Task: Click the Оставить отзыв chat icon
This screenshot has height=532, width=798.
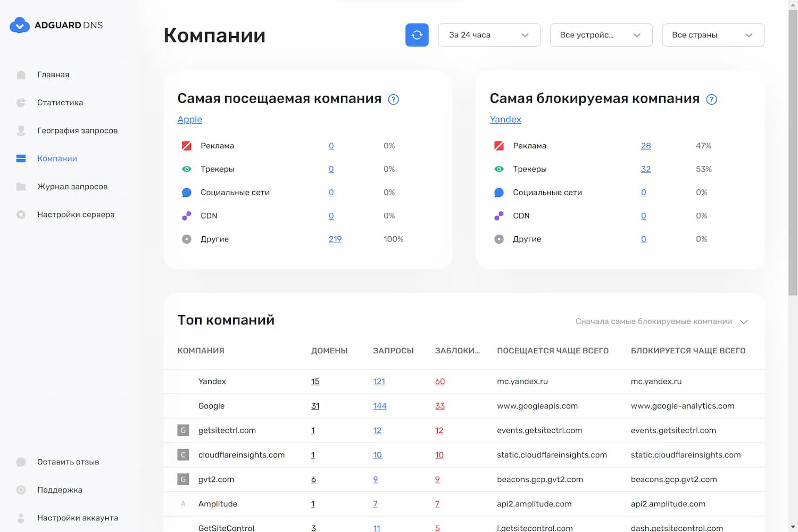Action: pyautogui.click(x=21, y=462)
